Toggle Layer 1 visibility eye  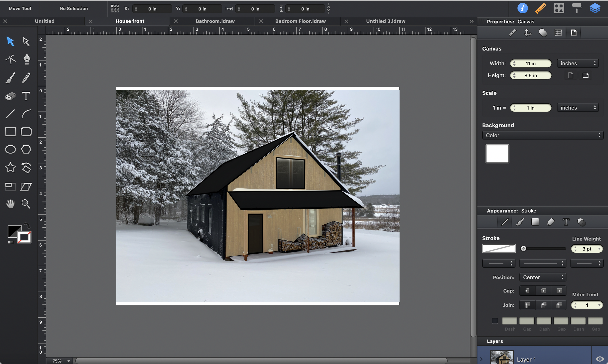click(600, 359)
